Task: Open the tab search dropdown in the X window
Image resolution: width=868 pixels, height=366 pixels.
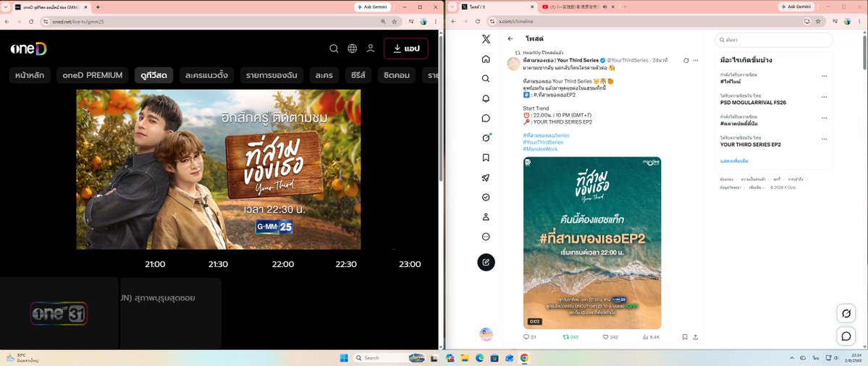Action: (x=452, y=7)
